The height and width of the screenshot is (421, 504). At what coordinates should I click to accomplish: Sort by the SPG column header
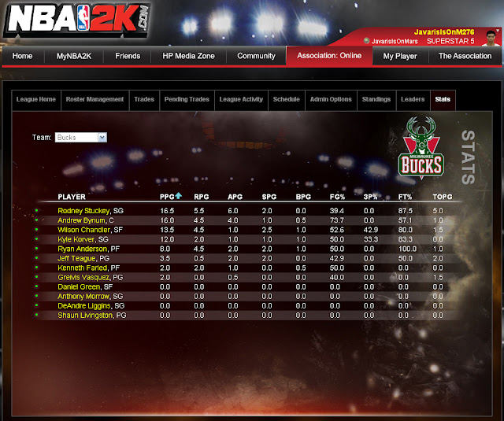point(269,197)
